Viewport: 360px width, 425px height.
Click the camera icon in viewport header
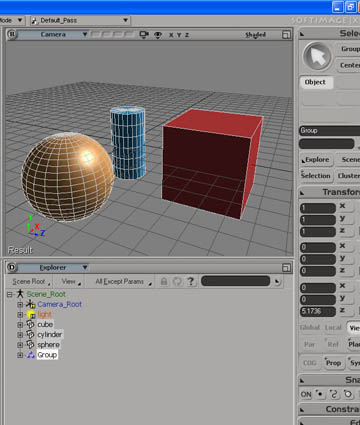click(144, 35)
